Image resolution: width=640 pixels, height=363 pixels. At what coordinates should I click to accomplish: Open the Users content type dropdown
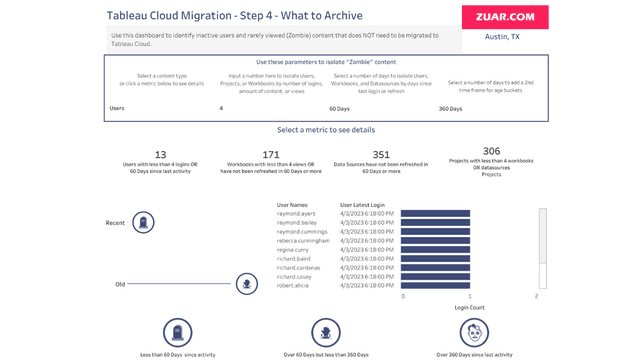161,108
